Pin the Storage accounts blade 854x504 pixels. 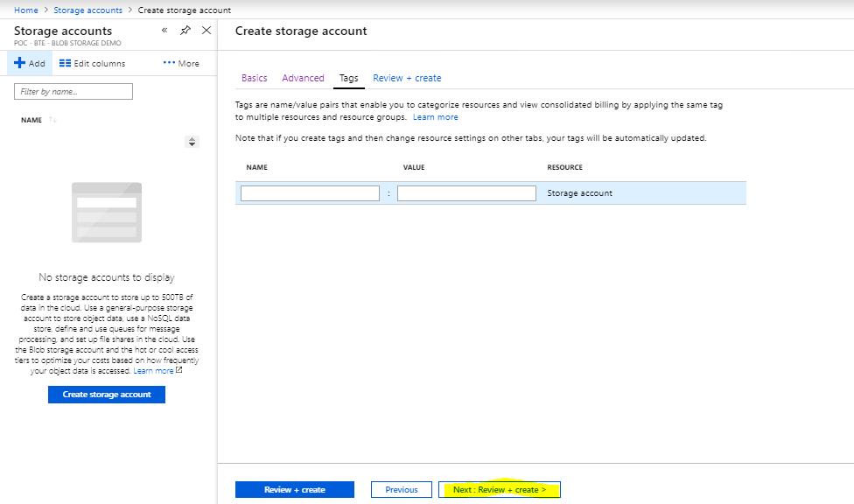(185, 31)
